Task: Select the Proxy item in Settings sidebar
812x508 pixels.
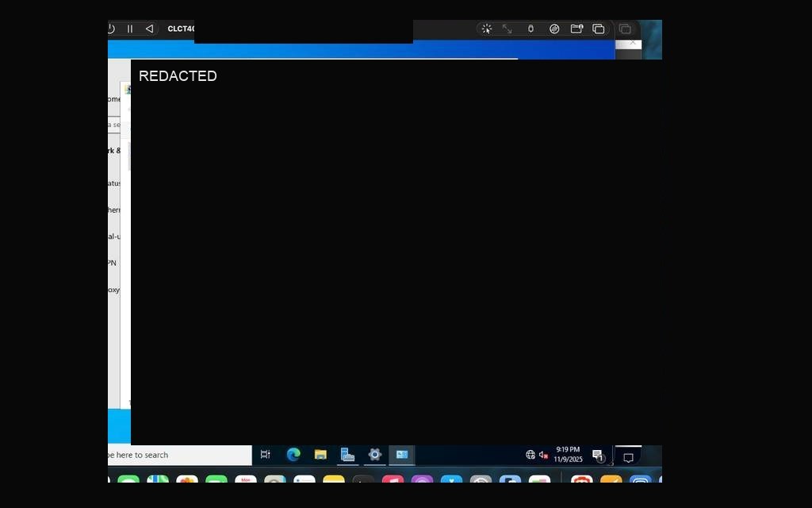Action: tap(114, 290)
